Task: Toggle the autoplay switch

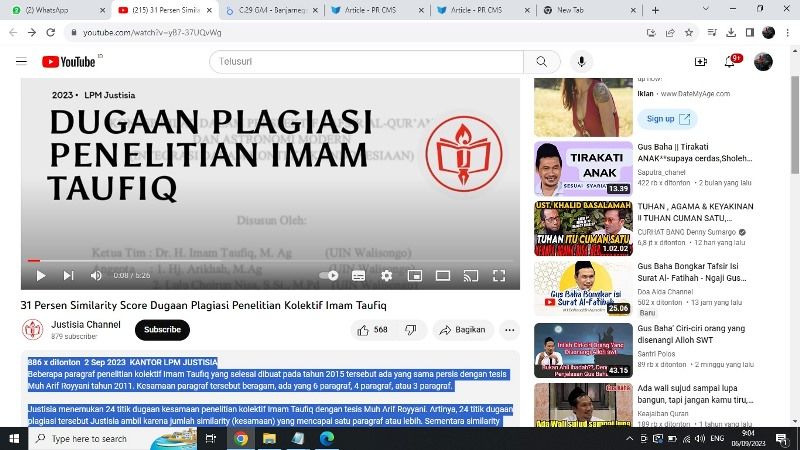Action: (329, 276)
